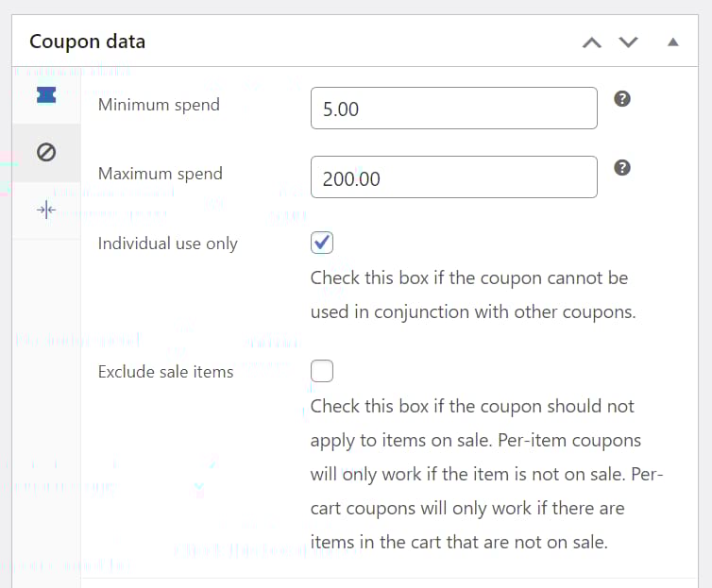
Task: Open the General coupon settings tab icon
Action: pos(46,95)
